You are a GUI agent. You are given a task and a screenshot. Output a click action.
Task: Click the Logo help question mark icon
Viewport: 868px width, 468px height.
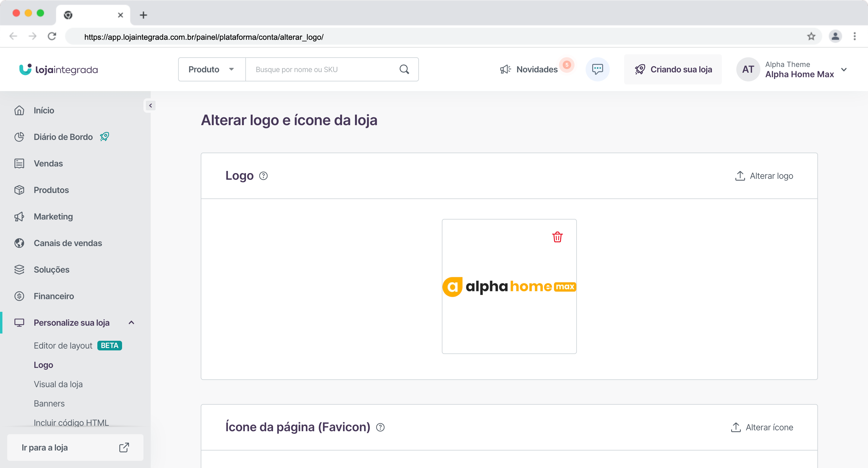tap(263, 176)
